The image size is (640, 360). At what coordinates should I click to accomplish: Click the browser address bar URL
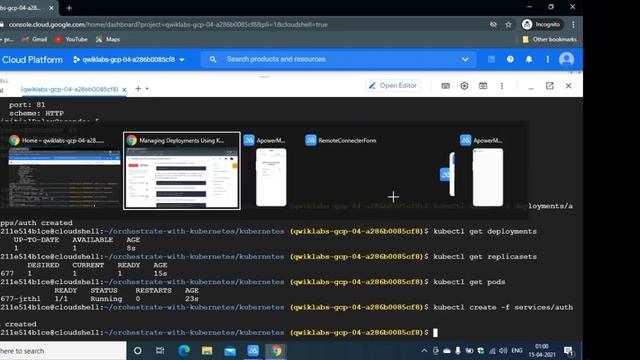click(168, 24)
